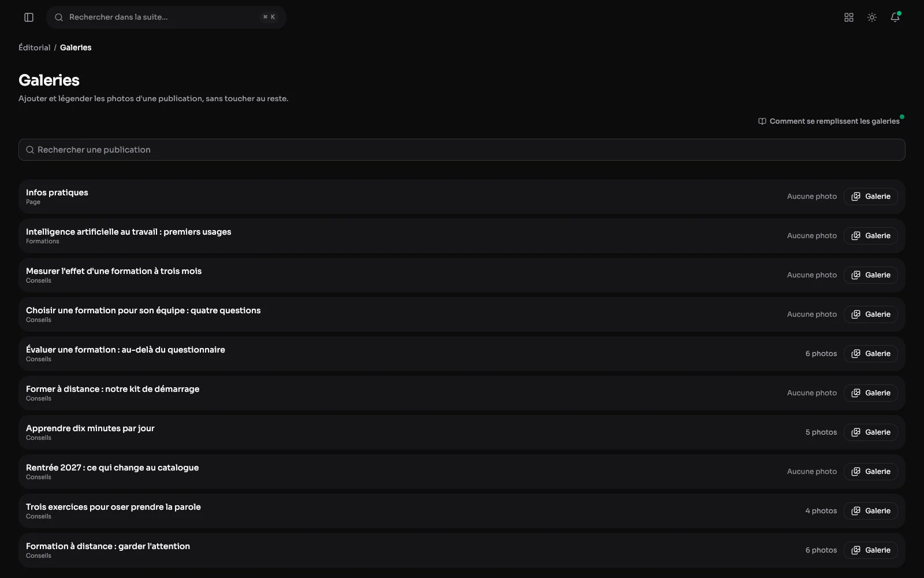
Task: Switch theme with the sun icon
Action: (872, 17)
